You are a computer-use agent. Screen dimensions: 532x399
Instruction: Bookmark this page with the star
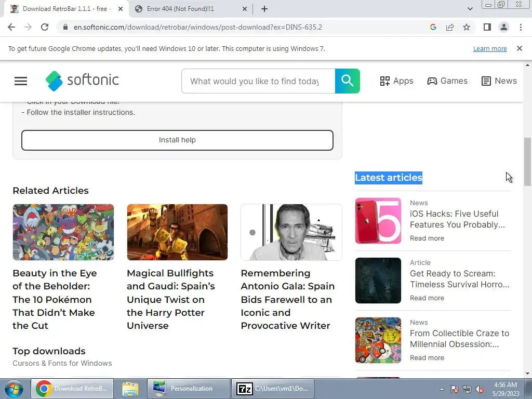pos(467,27)
